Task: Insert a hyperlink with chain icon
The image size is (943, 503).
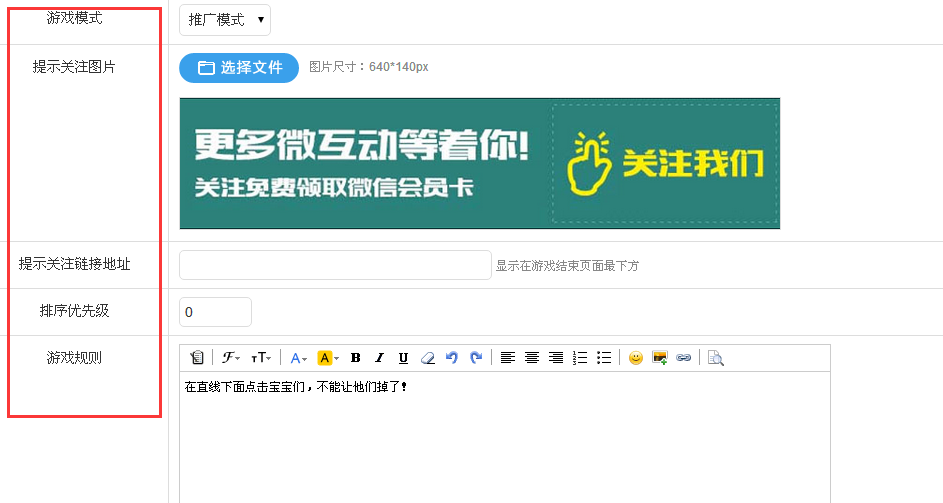Action: click(684, 358)
